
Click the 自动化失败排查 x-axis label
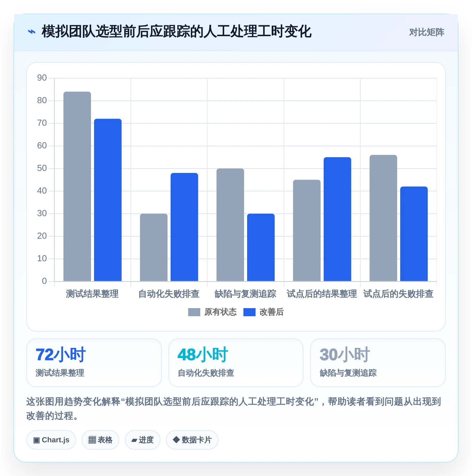tap(169, 294)
